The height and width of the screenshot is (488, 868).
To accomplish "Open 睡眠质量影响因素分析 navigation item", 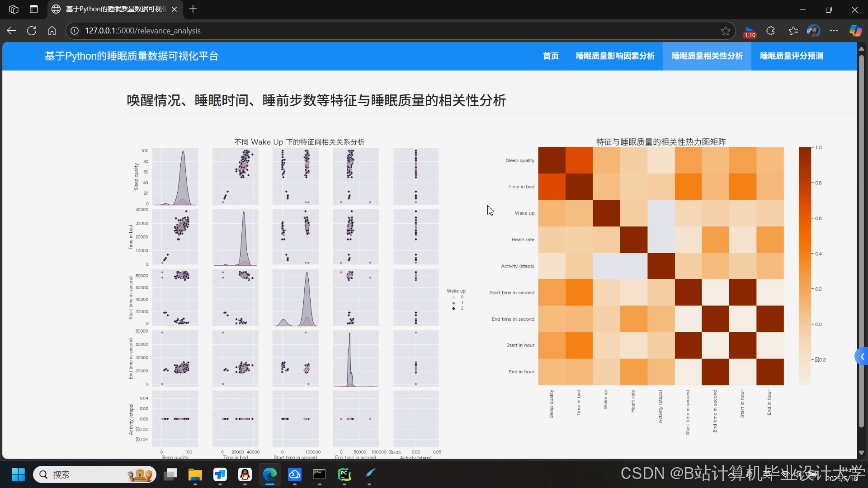I will pyautogui.click(x=615, y=56).
